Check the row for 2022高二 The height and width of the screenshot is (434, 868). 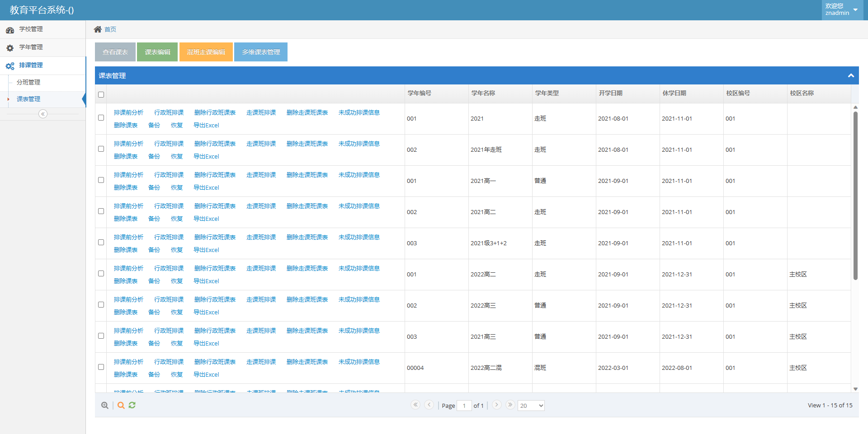click(101, 273)
